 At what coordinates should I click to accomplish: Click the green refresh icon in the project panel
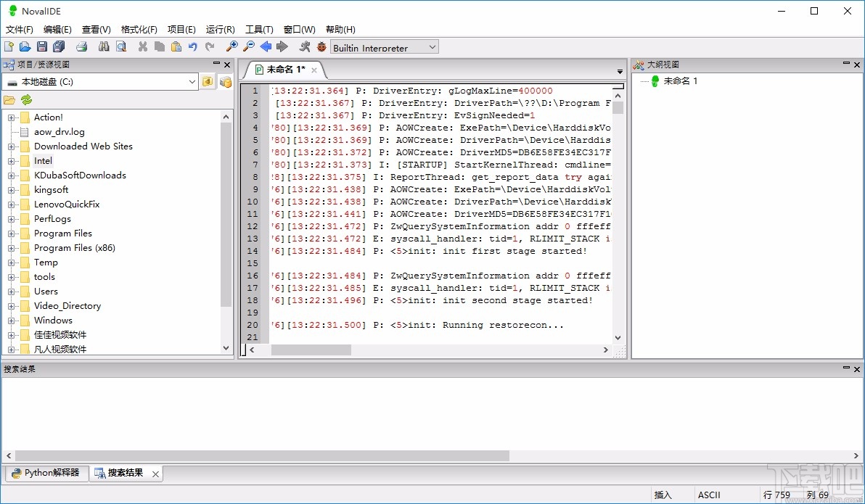26,100
